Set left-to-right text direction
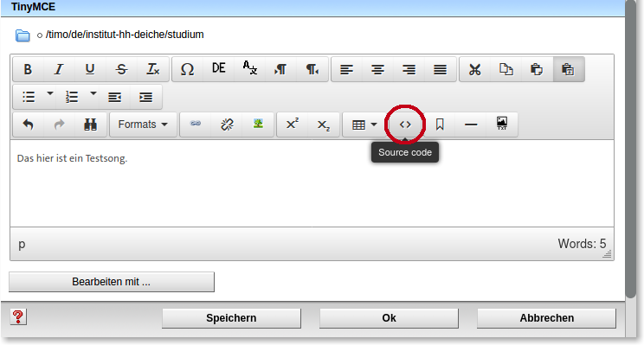The height and width of the screenshot is (345, 644). coord(281,69)
